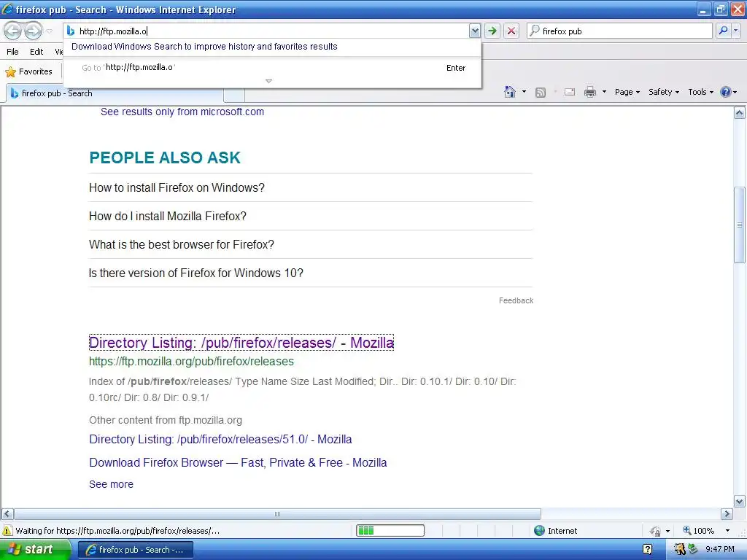Open the File menu

tap(13, 52)
